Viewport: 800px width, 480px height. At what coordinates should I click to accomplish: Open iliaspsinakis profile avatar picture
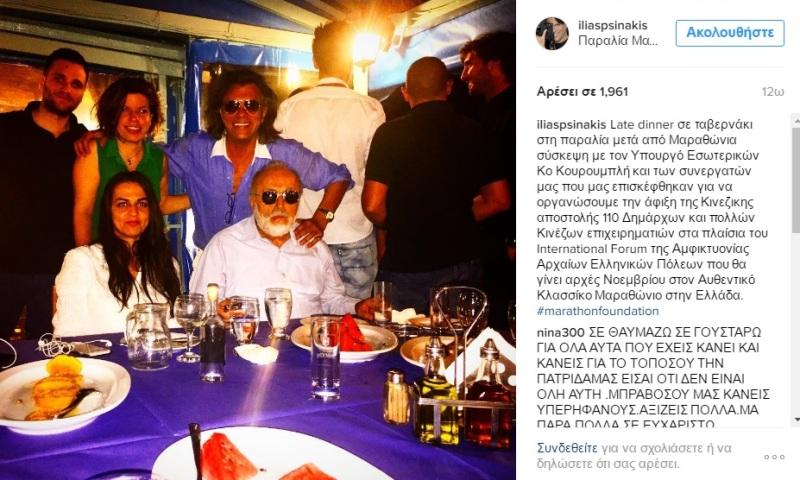tap(552, 33)
